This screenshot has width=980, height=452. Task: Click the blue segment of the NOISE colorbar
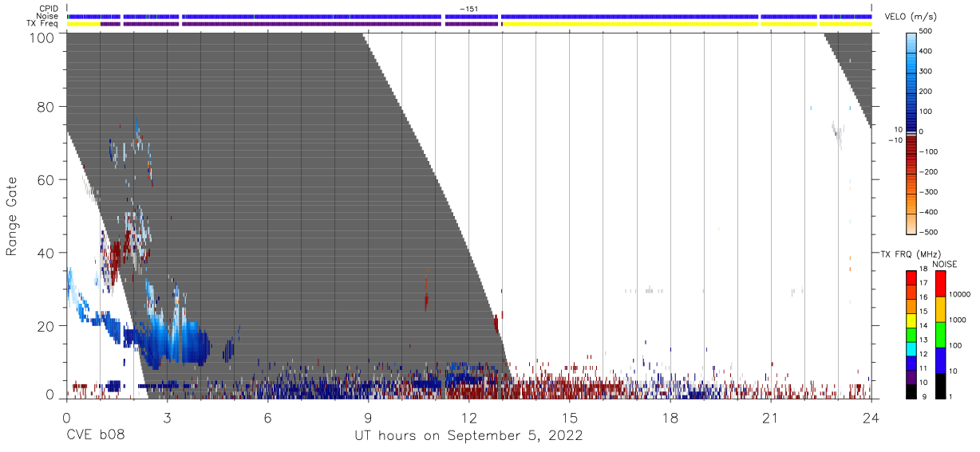click(941, 360)
